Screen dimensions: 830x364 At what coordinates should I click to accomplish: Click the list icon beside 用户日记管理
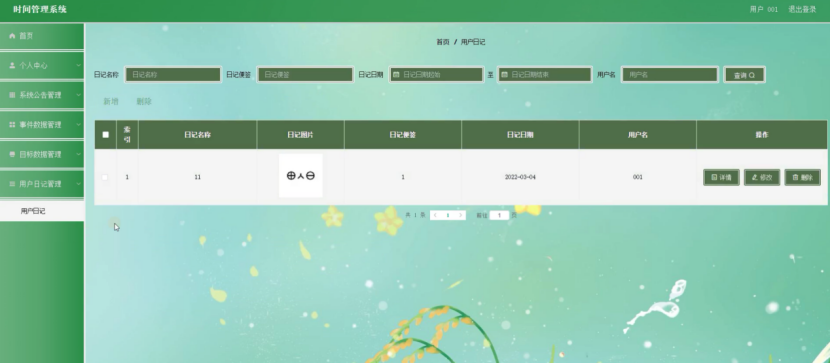pos(12,184)
